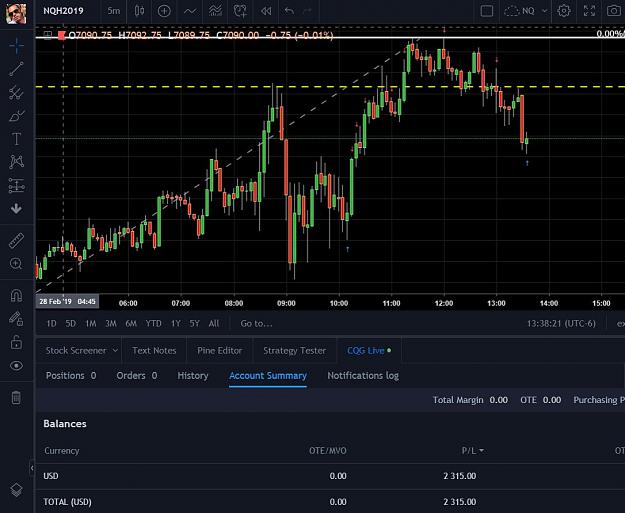625x513 pixels.
Task: Create an alert with the alarm icon
Action: (240, 11)
